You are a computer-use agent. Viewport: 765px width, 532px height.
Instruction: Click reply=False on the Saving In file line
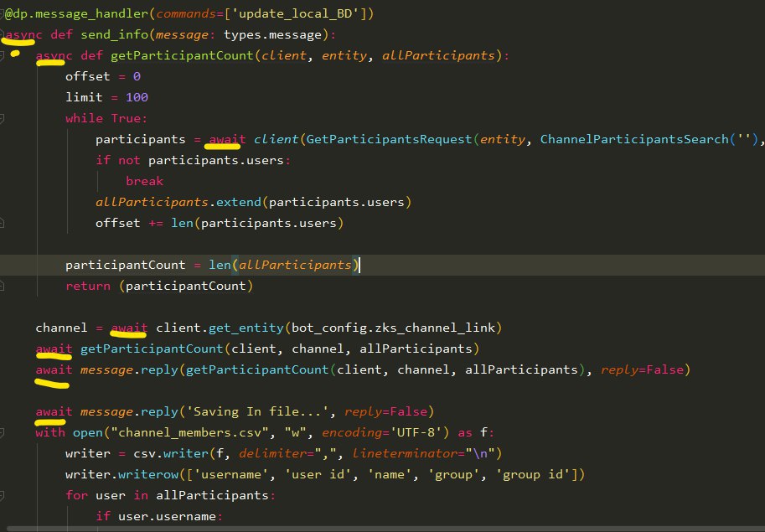coord(385,411)
